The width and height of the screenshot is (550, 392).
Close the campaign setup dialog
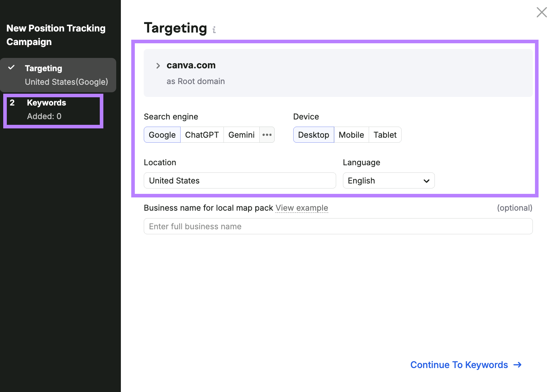click(x=542, y=12)
